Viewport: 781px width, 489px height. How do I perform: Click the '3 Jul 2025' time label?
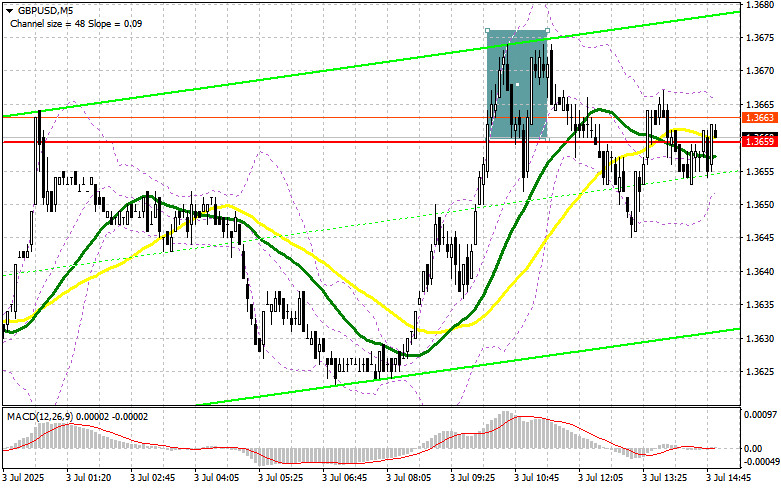pos(23,478)
